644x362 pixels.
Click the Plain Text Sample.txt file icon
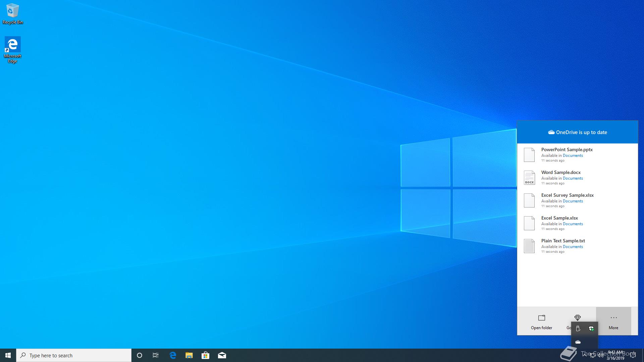coord(529,246)
